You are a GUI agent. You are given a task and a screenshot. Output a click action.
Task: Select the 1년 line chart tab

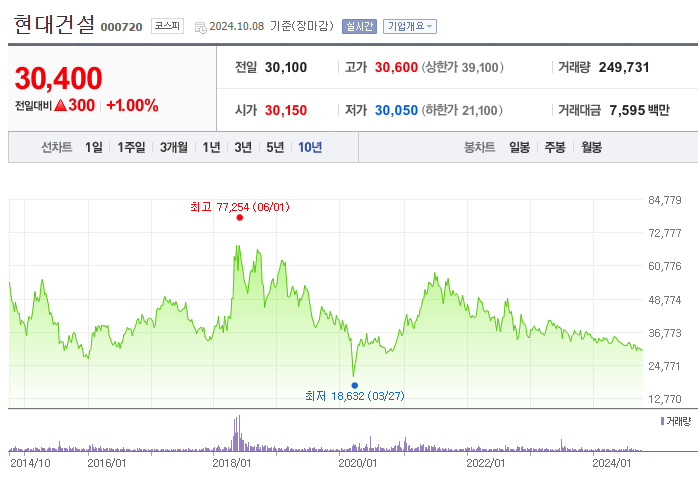(x=211, y=147)
